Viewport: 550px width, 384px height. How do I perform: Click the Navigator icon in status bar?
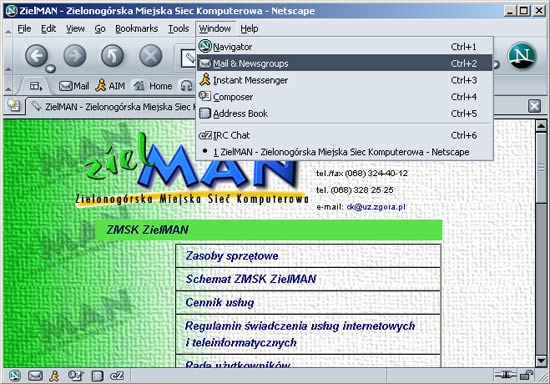pyautogui.click(x=15, y=376)
